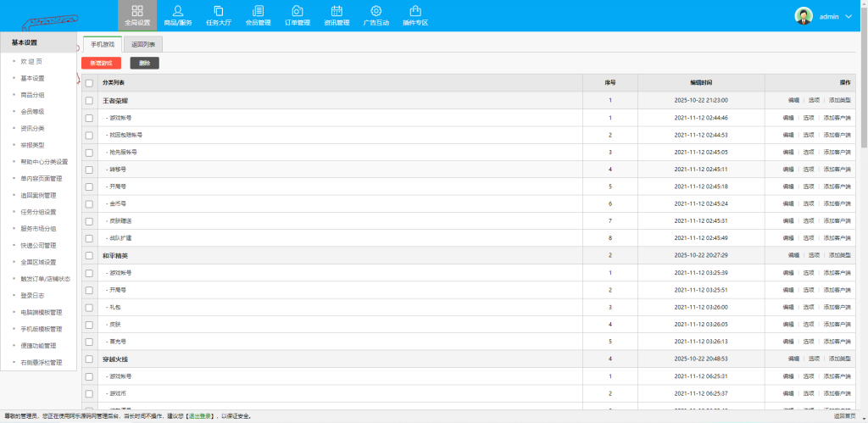
Task: Open the 订单管理 camera icon
Action: 298,10
